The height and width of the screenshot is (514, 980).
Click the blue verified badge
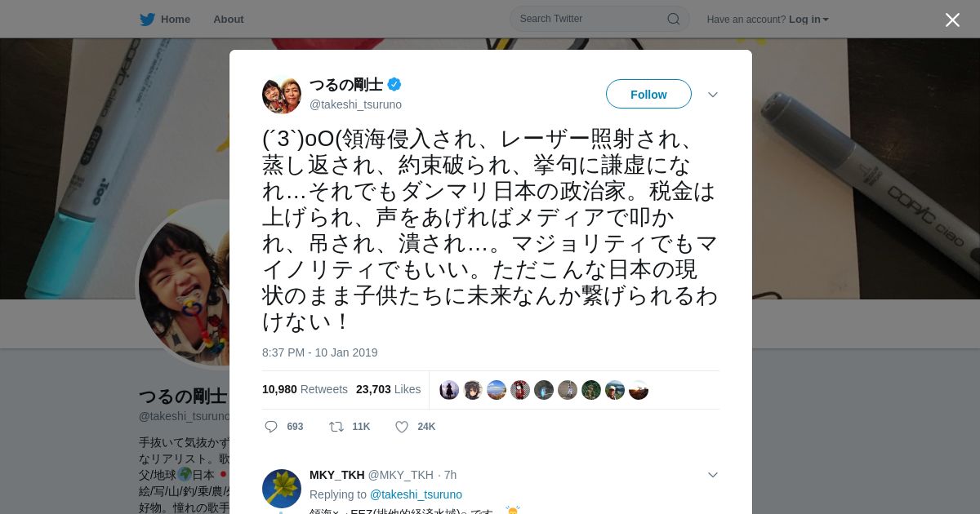(x=394, y=84)
